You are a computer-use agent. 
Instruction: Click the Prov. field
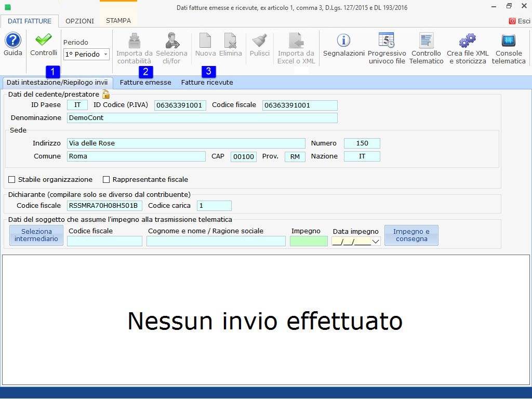pyautogui.click(x=295, y=157)
